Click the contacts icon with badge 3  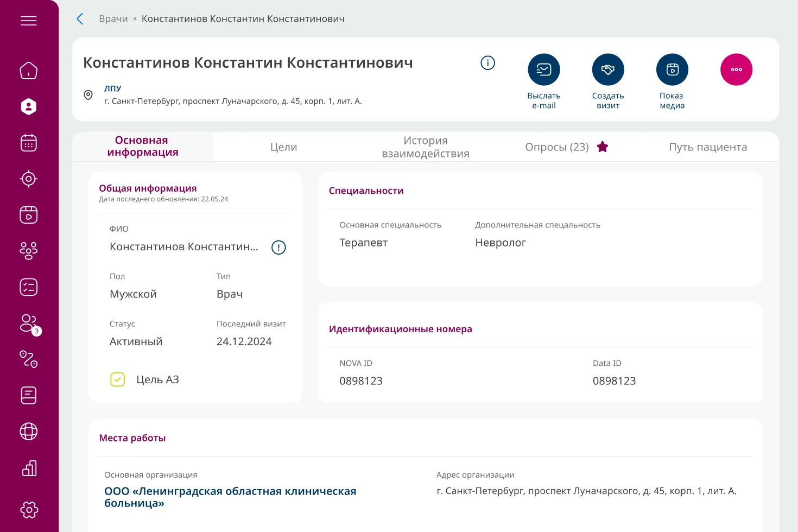[x=28, y=324]
